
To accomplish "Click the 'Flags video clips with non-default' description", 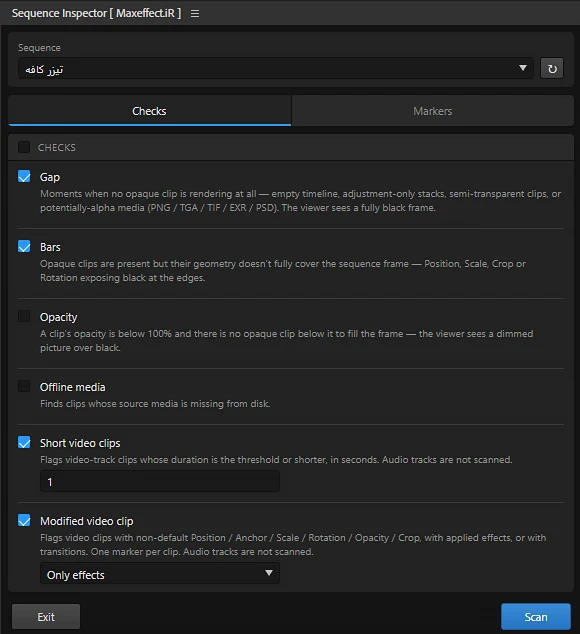I will click(293, 545).
